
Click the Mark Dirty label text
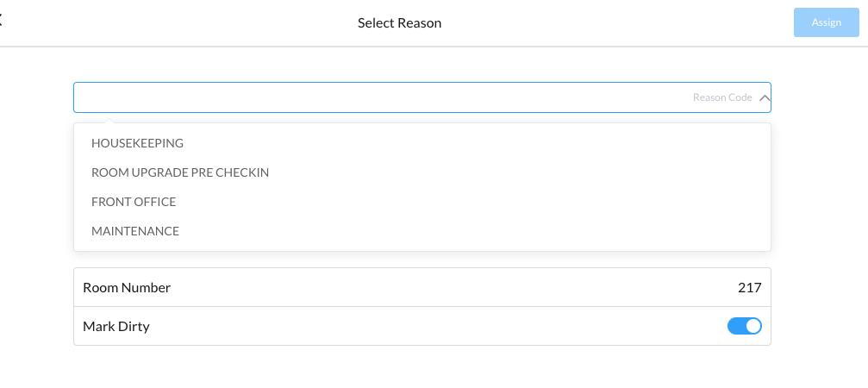coord(116,327)
